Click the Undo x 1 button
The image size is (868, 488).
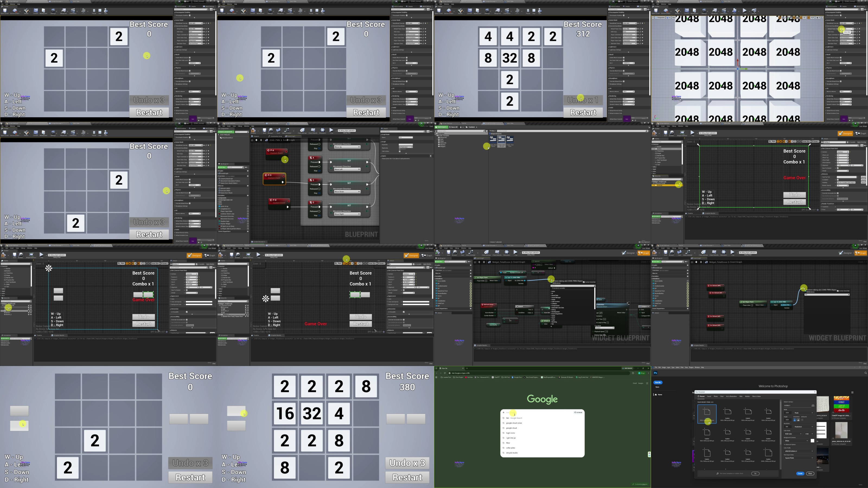(x=583, y=100)
